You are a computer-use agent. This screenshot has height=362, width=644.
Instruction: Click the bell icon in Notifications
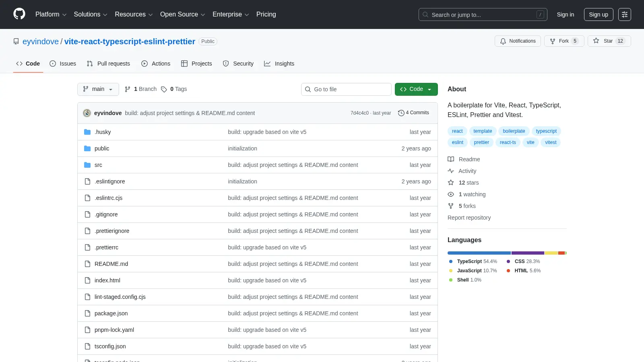coord(503,41)
